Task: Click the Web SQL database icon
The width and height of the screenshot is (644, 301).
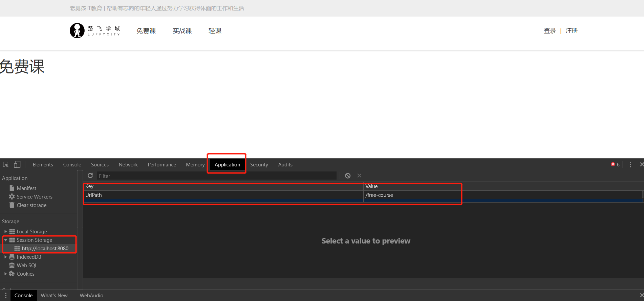Action: (x=12, y=265)
